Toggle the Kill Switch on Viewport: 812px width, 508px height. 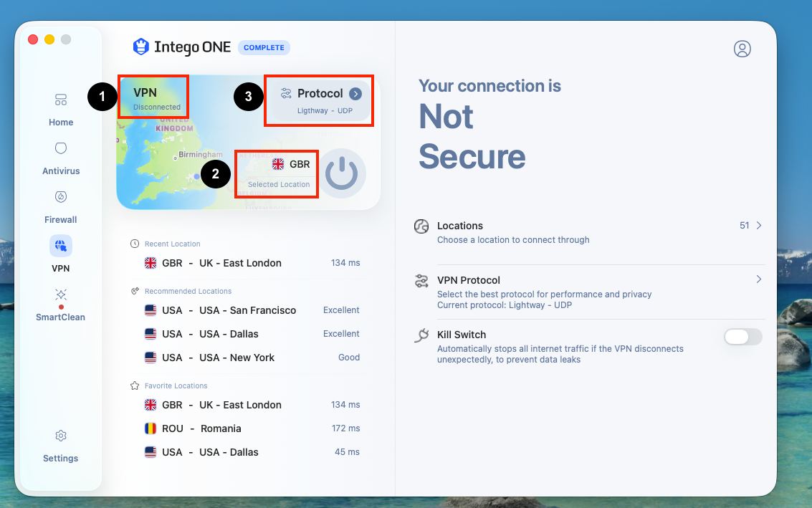pos(743,337)
